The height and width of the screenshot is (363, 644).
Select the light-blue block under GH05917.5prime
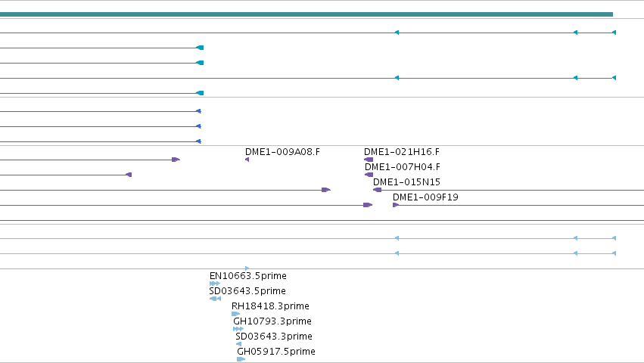pos(241,359)
